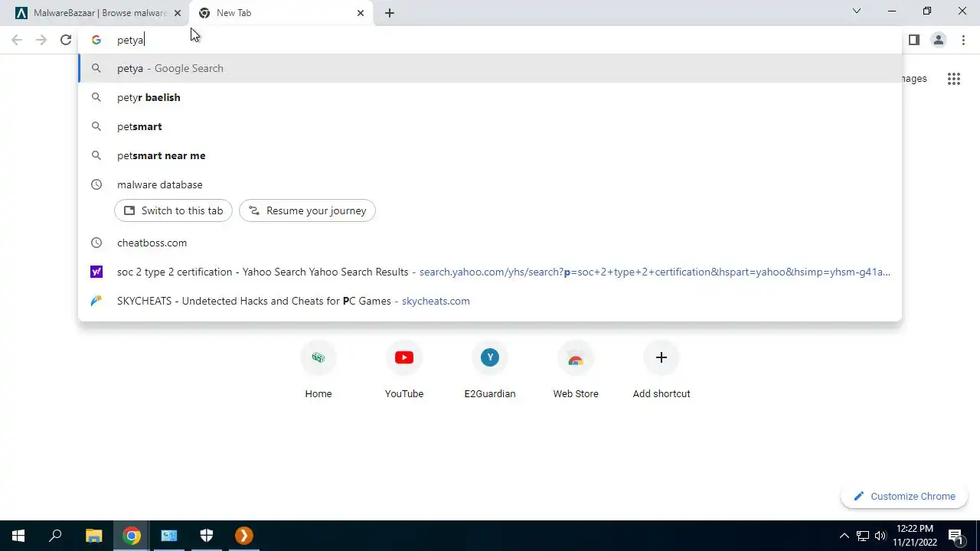Pick the petsmart near me suggestion
Viewport: 980px width, 551px height.
(x=490, y=155)
